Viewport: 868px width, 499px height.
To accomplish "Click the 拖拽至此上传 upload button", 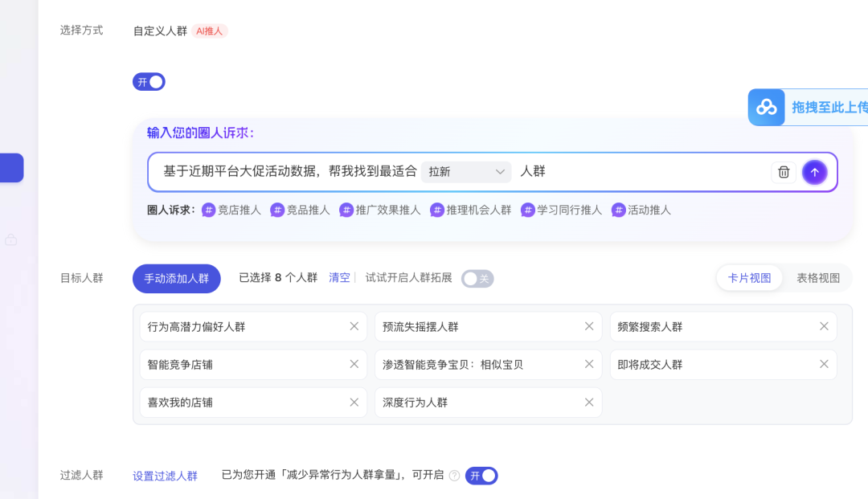I will [809, 108].
